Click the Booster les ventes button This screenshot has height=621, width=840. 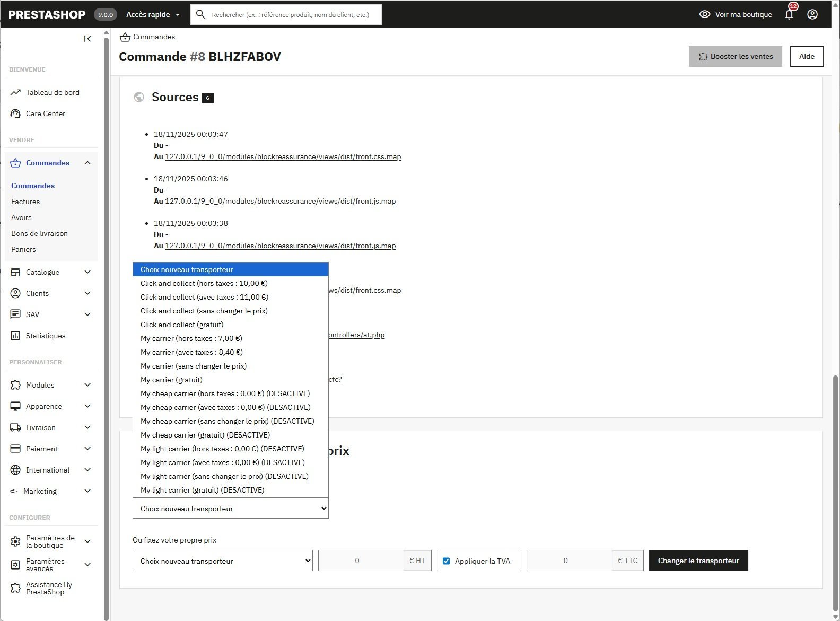(736, 56)
